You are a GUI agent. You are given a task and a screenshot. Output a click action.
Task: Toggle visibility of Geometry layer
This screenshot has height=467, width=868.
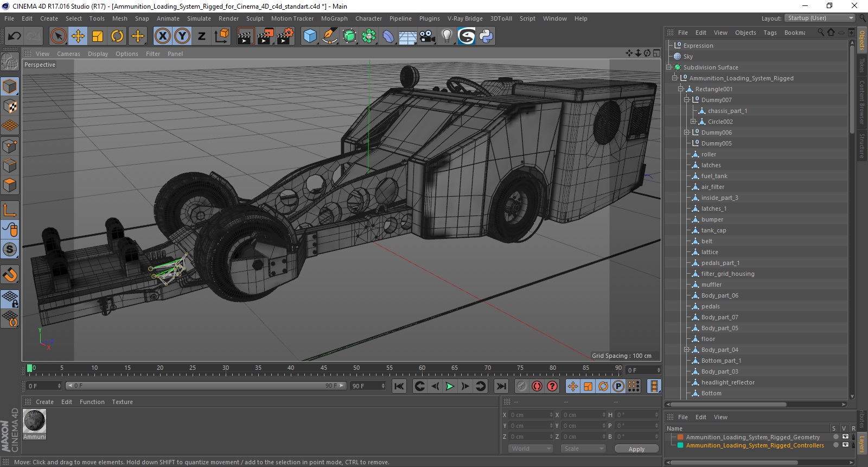coord(845,437)
